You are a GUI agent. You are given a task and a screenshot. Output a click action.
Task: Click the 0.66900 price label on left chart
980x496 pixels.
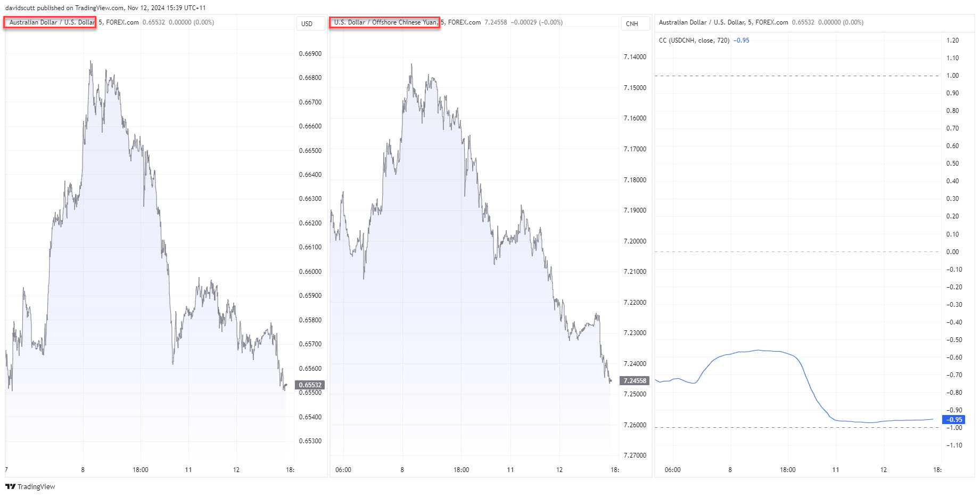click(x=310, y=54)
